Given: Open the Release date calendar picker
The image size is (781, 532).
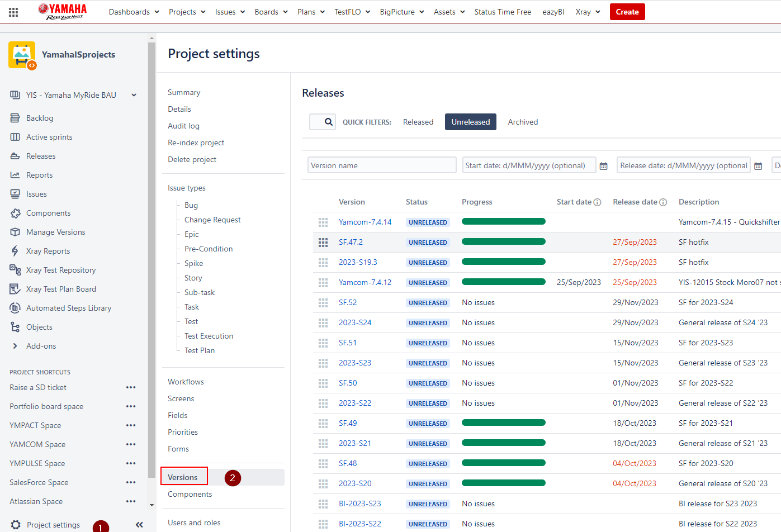Looking at the screenshot, I should click(758, 166).
